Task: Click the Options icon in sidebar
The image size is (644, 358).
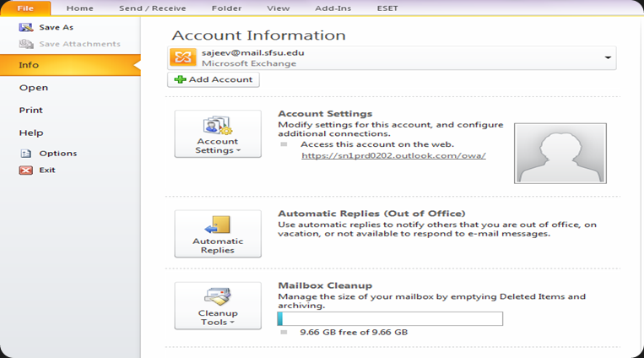Action: (25, 154)
